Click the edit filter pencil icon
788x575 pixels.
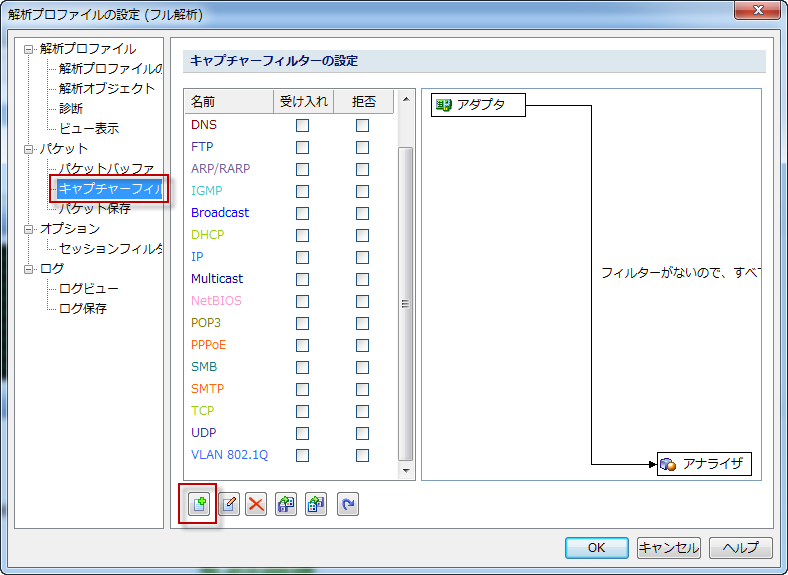[228, 504]
